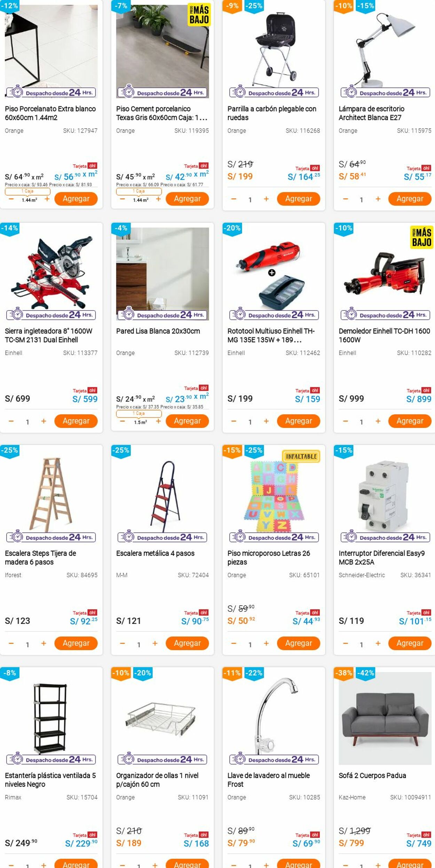Image resolution: width=435 pixels, height=868 pixels.
Task: Decrease quantity of Lámpara de escritorio Architect
Action: (x=345, y=199)
